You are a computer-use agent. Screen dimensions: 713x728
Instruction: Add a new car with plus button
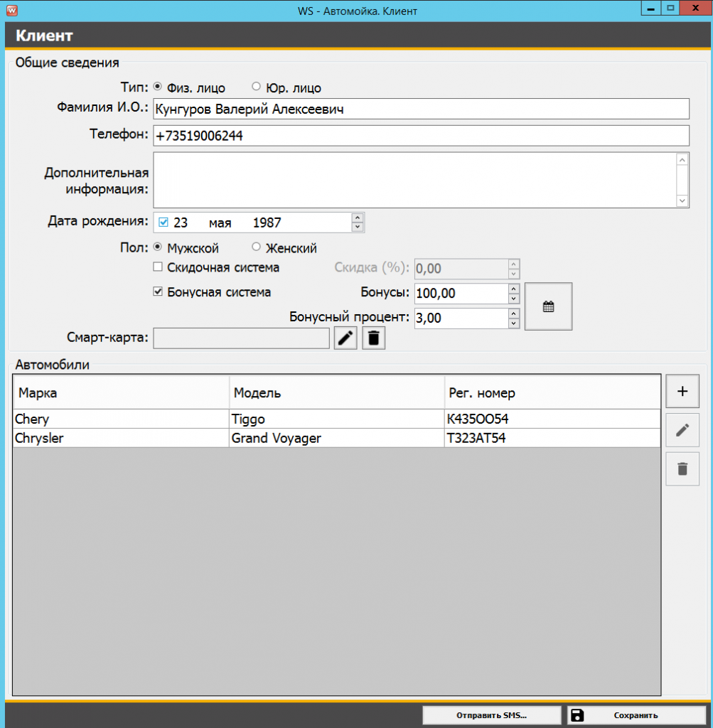pyautogui.click(x=682, y=392)
